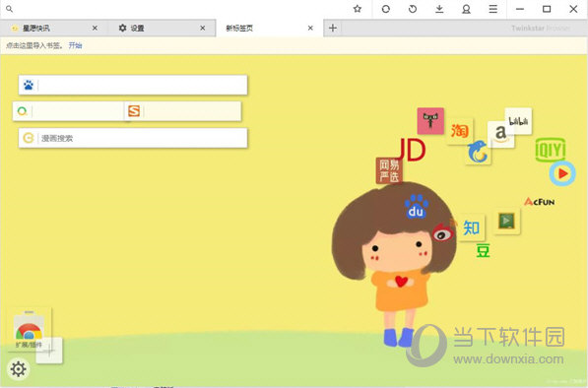
Task: Open the bilibili shortcut tile
Action: pyautogui.click(x=518, y=121)
